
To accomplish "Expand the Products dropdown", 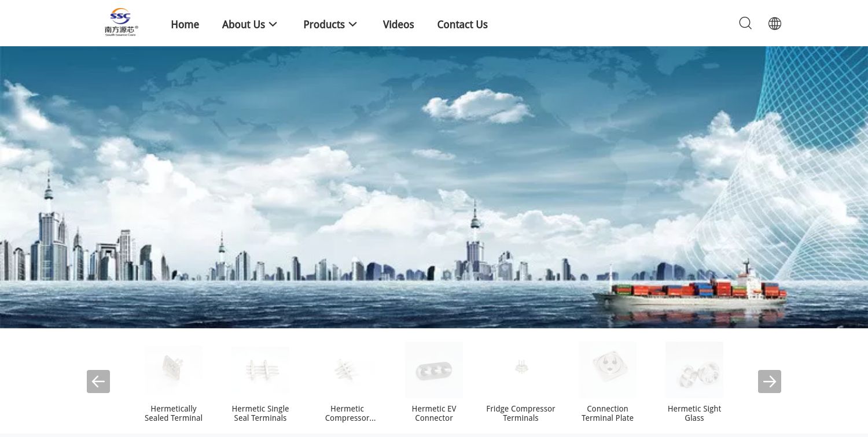I will [324, 24].
